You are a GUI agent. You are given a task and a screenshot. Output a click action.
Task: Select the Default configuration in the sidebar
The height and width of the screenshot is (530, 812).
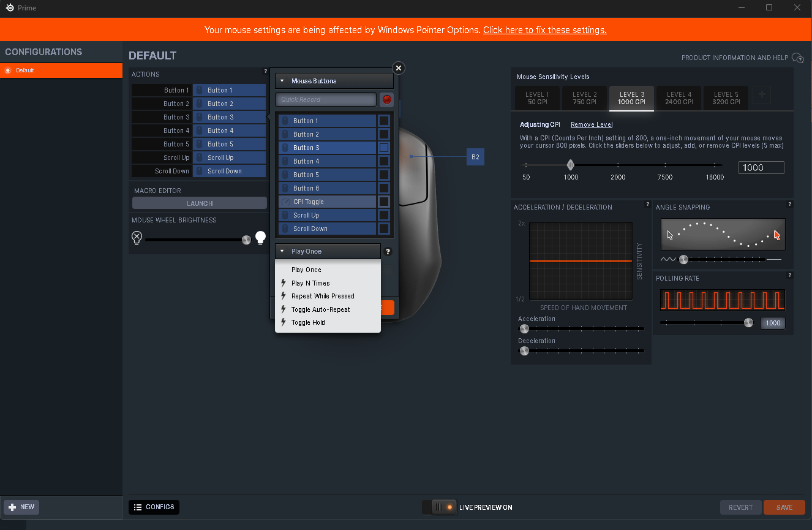[x=61, y=70]
